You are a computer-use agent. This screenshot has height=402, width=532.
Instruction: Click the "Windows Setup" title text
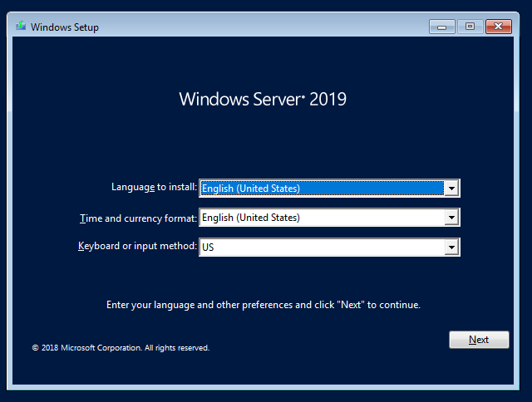65,27
